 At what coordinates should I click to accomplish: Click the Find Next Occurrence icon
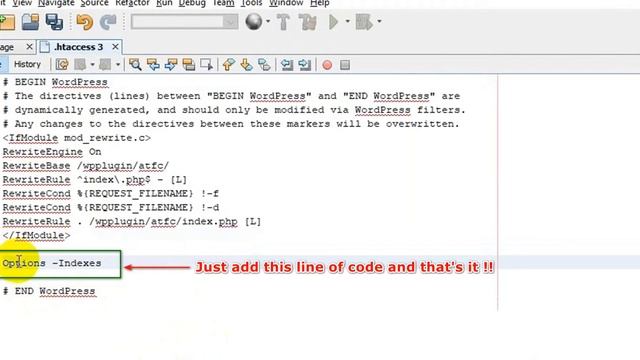(x=171, y=64)
